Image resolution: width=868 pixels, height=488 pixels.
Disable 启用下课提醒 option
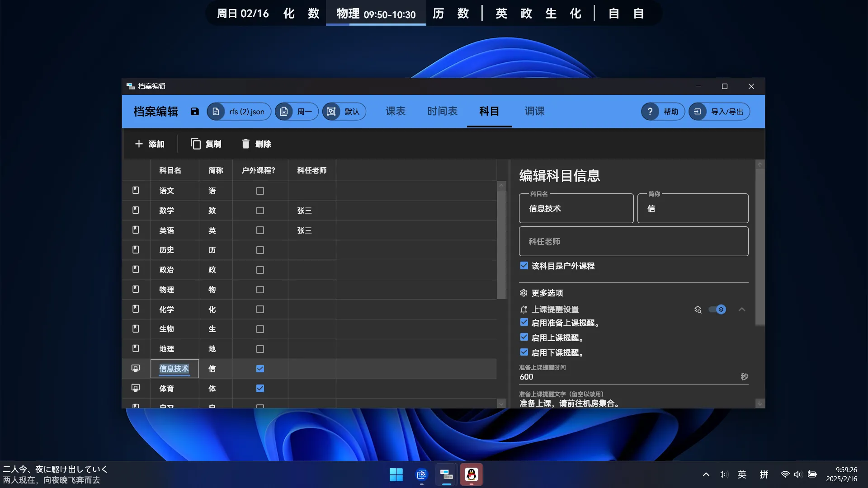pyautogui.click(x=524, y=352)
